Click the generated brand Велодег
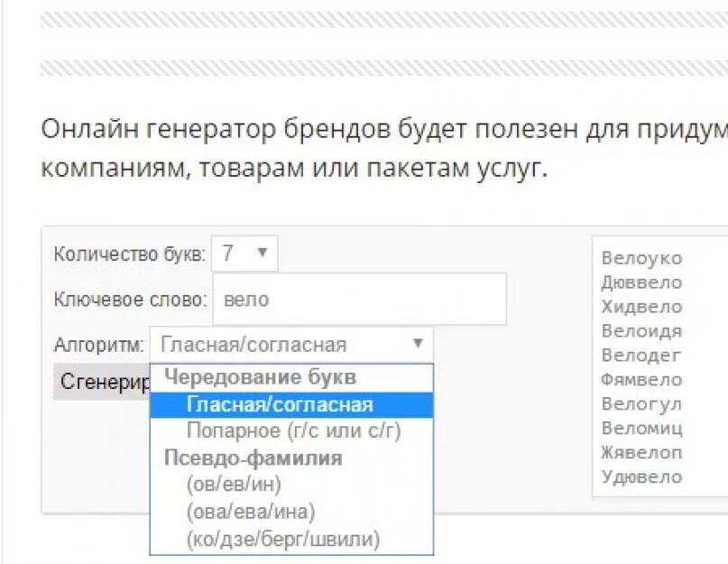Viewport: 728px width, 564px height. click(x=640, y=356)
